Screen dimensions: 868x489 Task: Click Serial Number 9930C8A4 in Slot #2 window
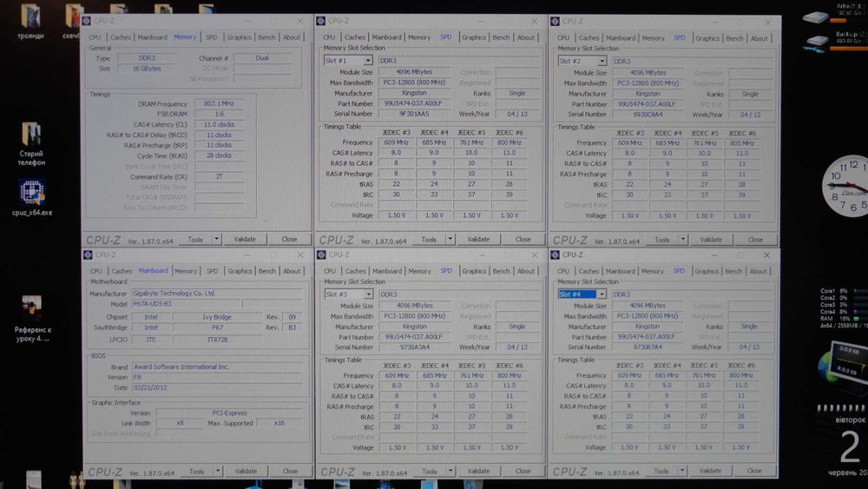coord(648,115)
